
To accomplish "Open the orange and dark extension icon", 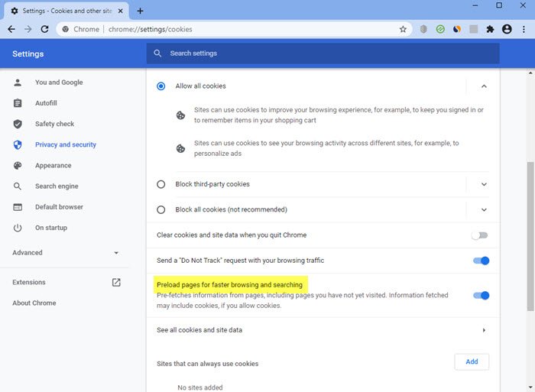I will pos(457,29).
